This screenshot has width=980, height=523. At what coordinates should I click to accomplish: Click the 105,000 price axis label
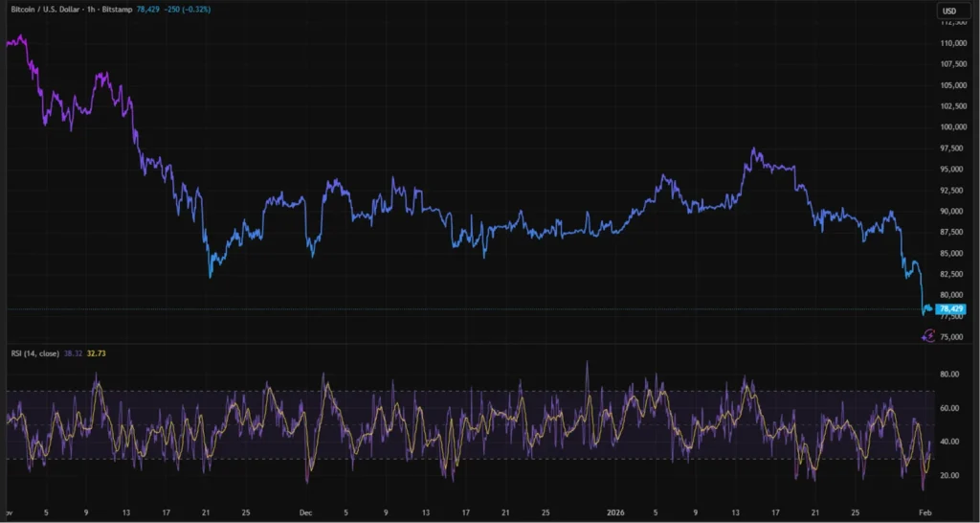[953, 85]
